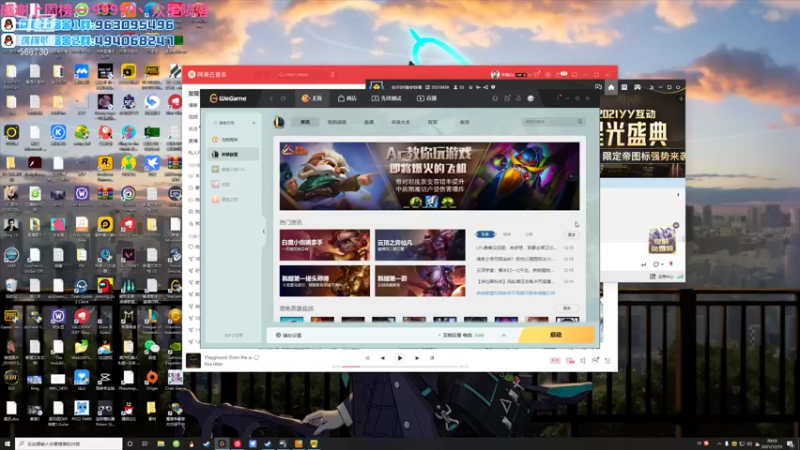
Task: Open File Explorer from the taskbar
Action: [x=161, y=444]
